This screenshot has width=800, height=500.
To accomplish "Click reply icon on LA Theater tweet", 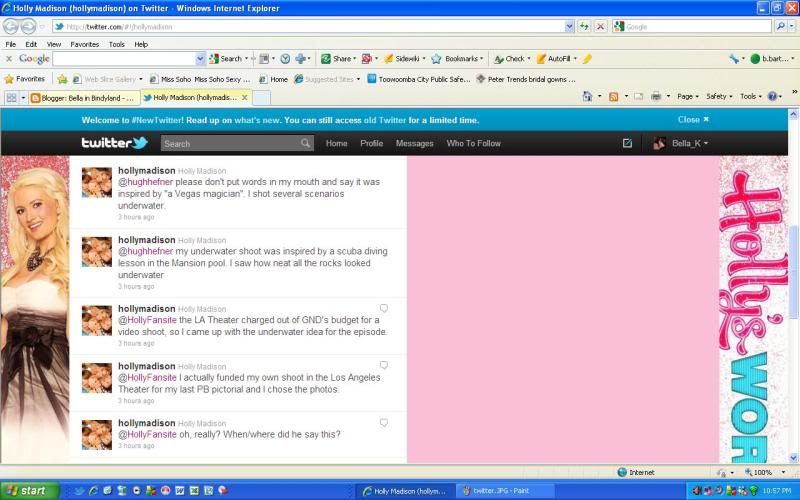I will (x=383, y=309).
